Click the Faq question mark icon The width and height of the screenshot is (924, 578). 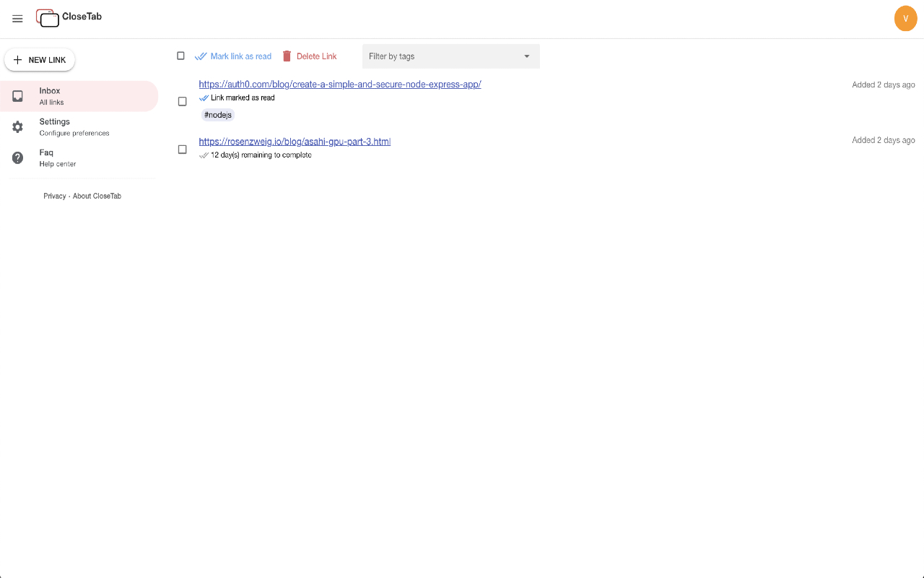(x=17, y=158)
